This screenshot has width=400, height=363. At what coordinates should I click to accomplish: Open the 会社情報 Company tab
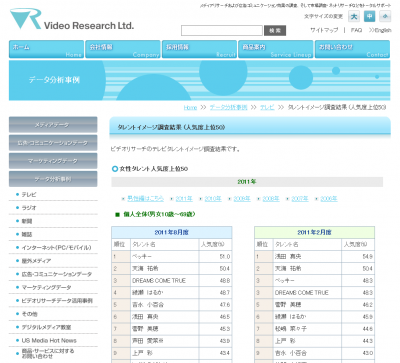point(123,49)
